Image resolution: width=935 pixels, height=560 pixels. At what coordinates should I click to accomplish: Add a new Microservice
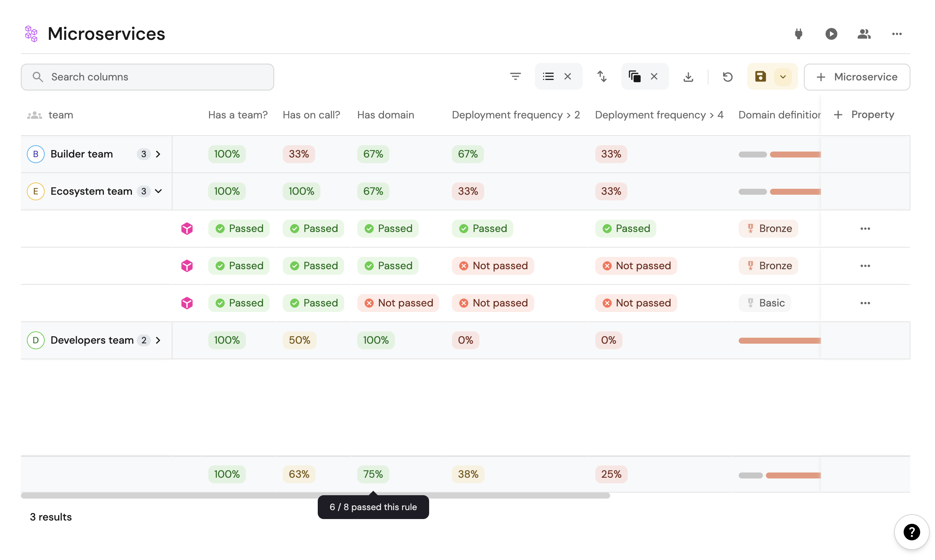[856, 77]
